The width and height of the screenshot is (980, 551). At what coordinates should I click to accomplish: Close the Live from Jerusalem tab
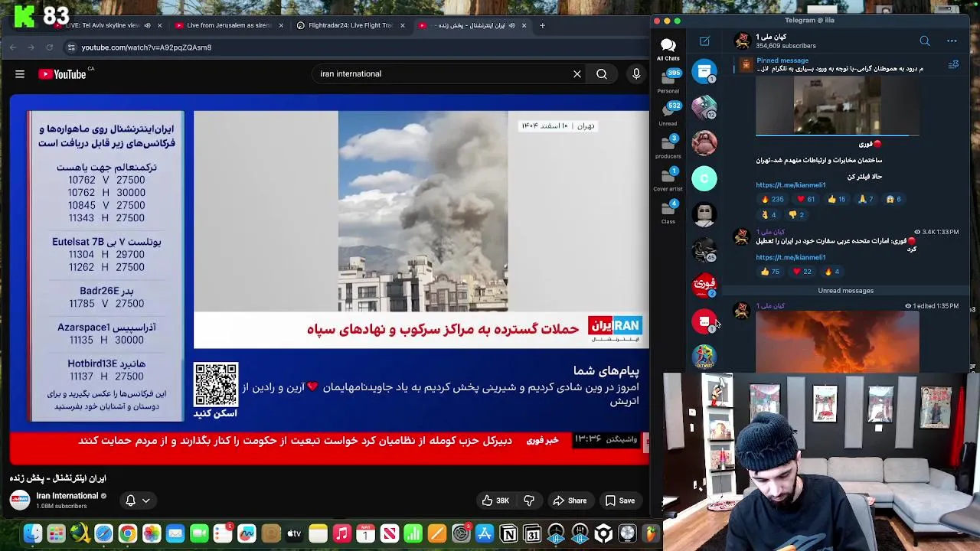[281, 25]
